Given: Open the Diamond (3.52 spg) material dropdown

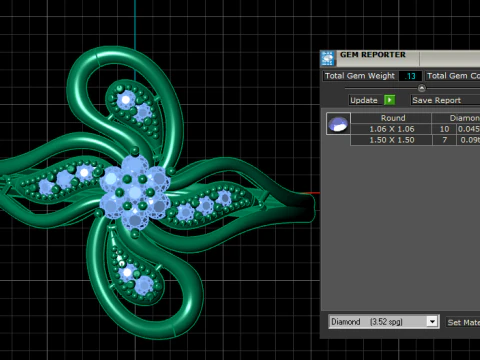Looking at the screenshot, I should [x=384, y=322].
